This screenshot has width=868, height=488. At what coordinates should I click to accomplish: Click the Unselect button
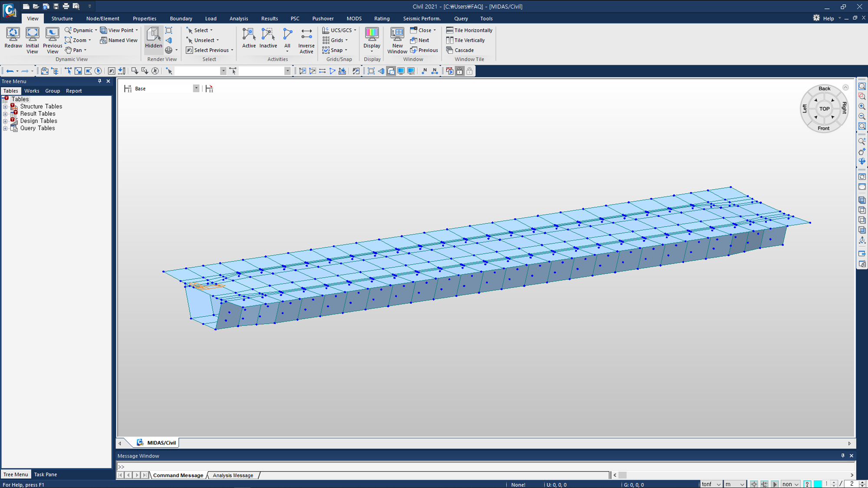pos(202,40)
